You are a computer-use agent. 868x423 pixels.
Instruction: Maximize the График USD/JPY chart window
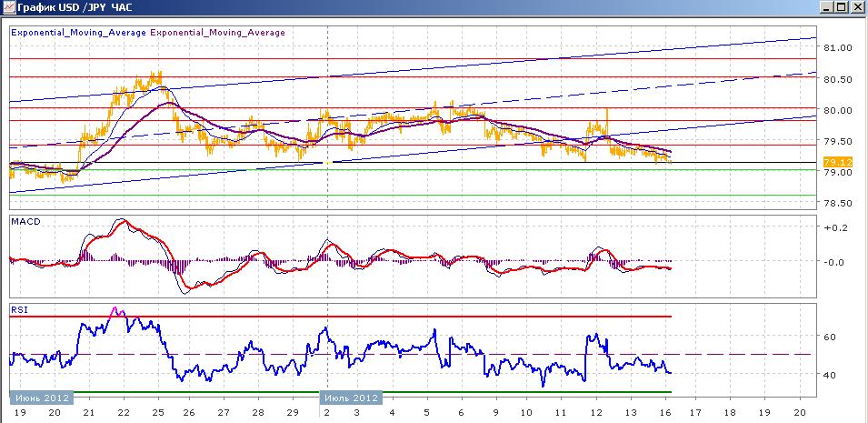point(842,8)
